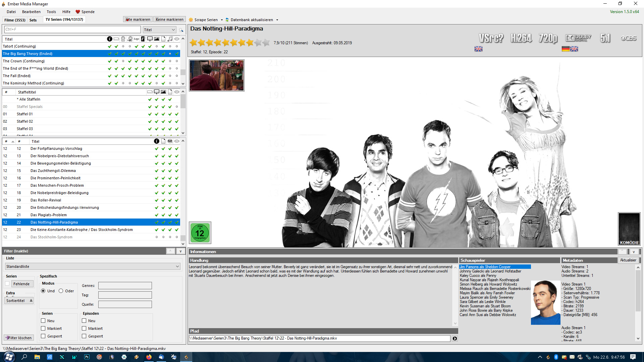Click the Windows Start button

tap(9, 357)
